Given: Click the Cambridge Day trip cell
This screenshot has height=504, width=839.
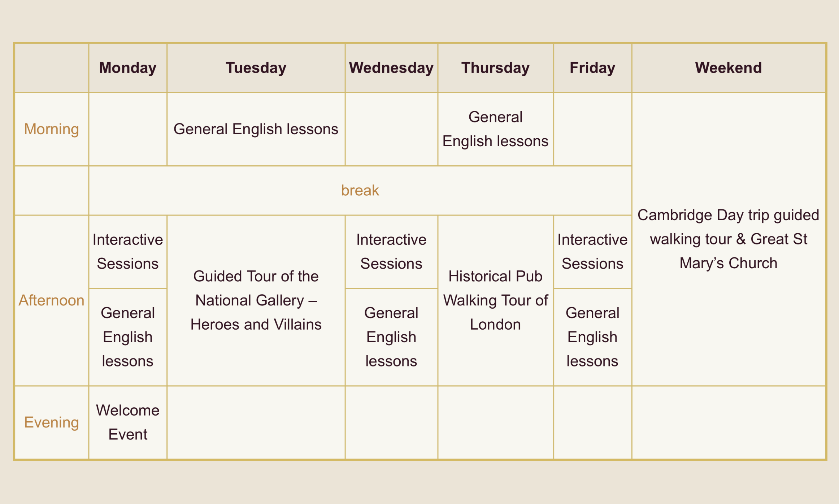Looking at the screenshot, I should (x=729, y=239).
